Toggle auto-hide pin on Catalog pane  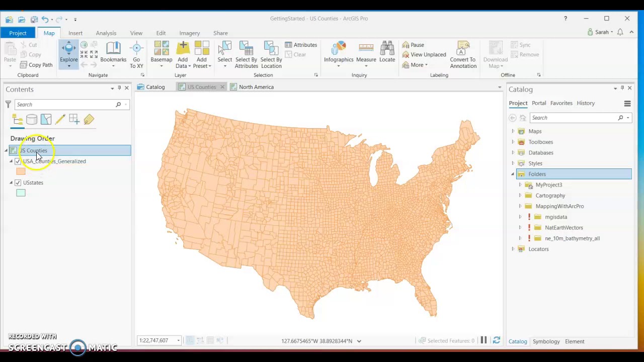(622, 88)
